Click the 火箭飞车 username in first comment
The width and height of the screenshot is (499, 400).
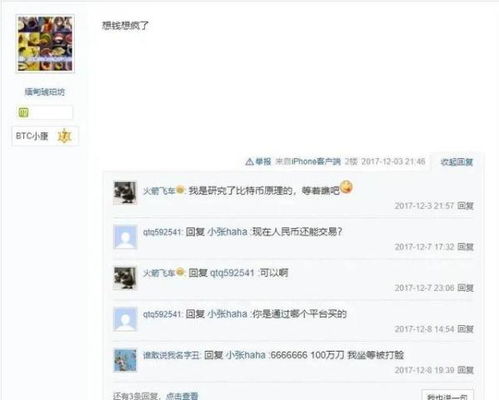tap(159, 191)
